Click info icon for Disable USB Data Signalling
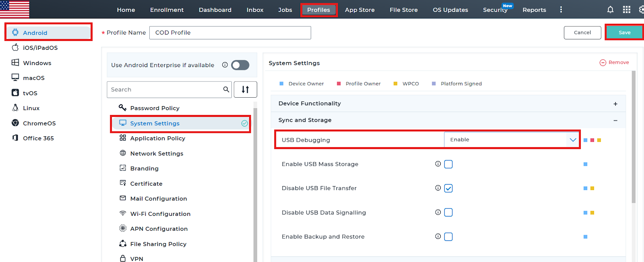This screenshot has height=262, width=644. [438, 212]
